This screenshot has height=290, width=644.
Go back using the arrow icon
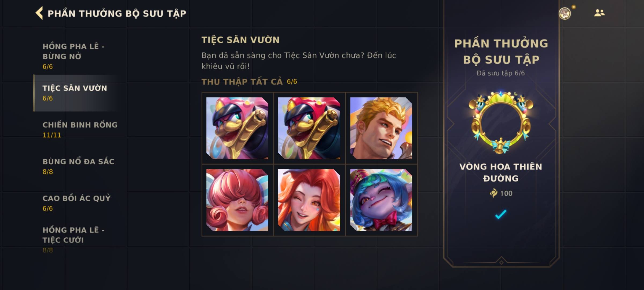point(39,13)
